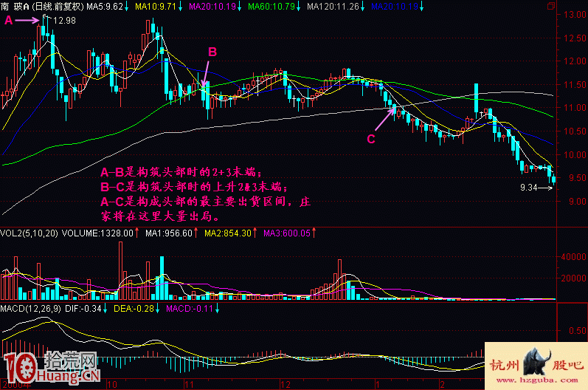Click 12.50 on the price axis
The width and height of the screenshot is (588, 390).
(575, 38)
